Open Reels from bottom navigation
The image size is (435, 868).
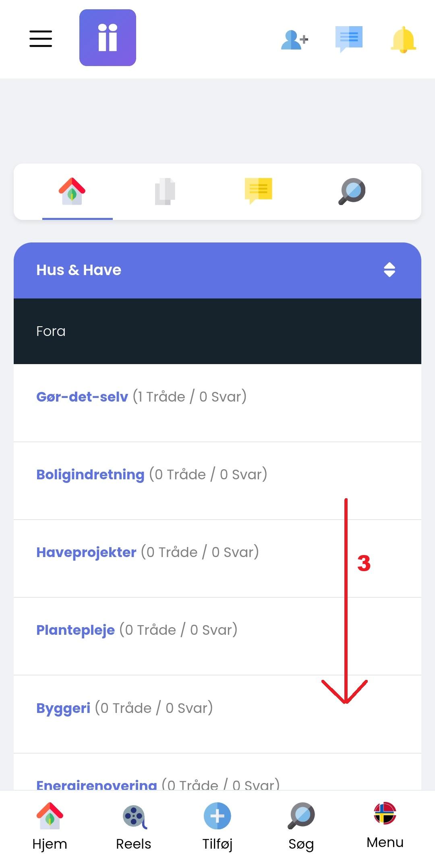click(134, 826)
